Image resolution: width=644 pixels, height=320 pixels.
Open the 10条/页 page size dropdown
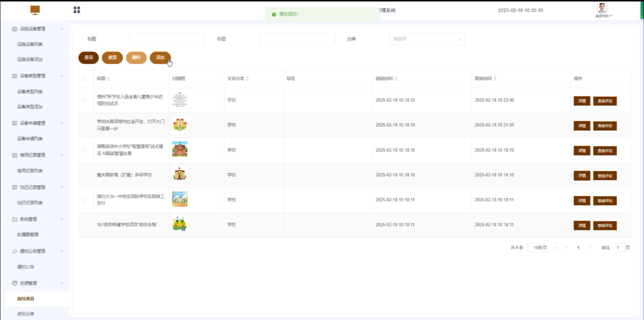[x=542, y=247]
